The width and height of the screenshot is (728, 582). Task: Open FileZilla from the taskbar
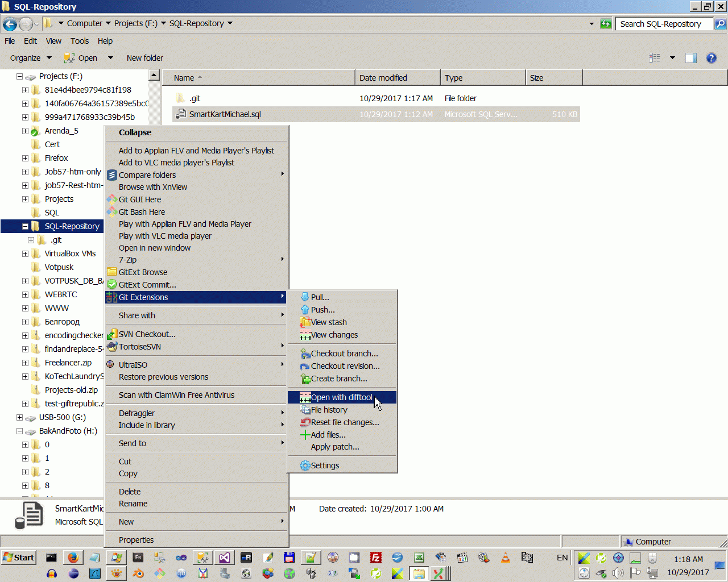(376, 558)
